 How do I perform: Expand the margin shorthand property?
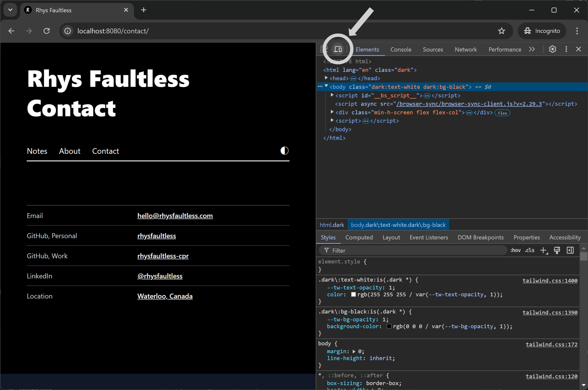[x=354, y=352]
